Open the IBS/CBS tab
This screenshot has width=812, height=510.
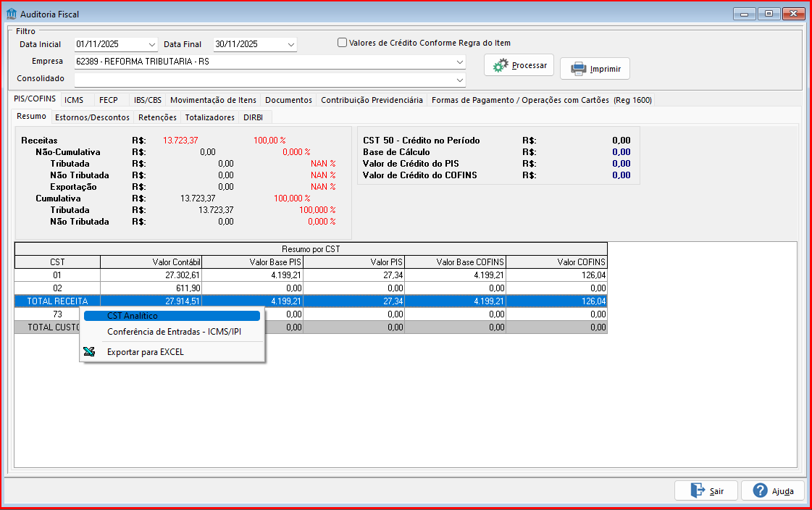(148, 100)
